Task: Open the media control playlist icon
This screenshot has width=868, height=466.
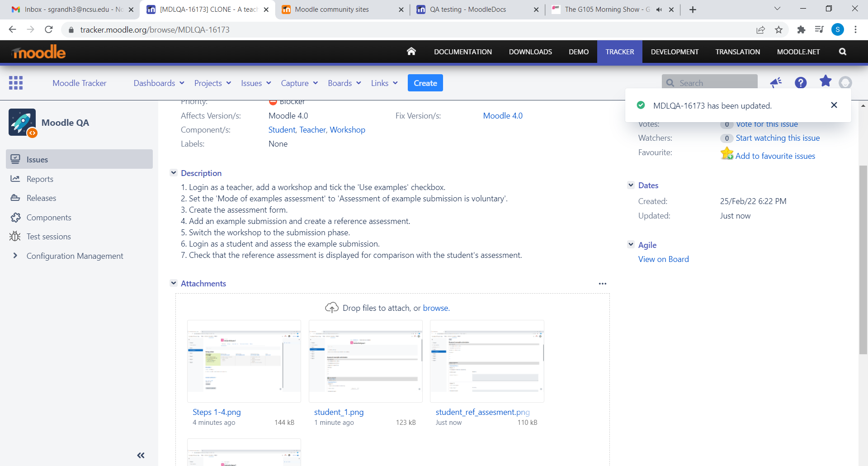Action: 819,29
